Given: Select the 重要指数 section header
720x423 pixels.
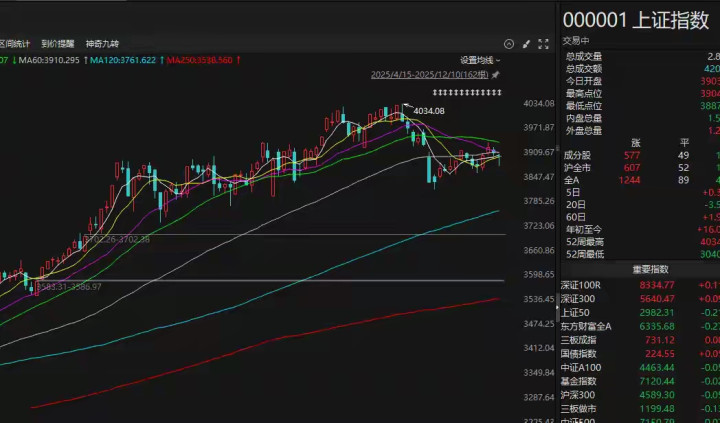Looking at the screenshot, I should 650,270.
